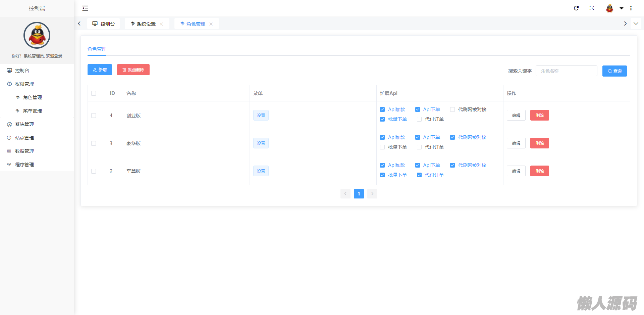
Task: Collapse the sidebar with the menu fold icon
Action: [x=85, y=8]
